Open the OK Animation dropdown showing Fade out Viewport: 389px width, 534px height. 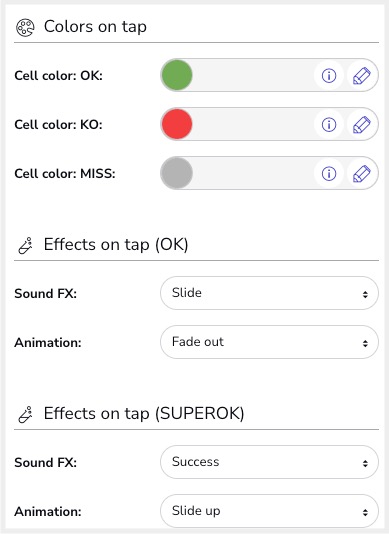pos(269,342)
